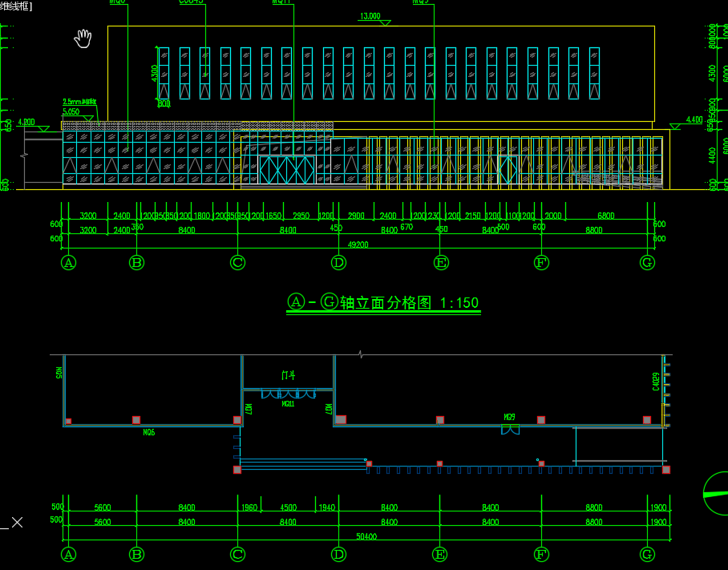Select the 670 dimension text

(x=406, y=227)
